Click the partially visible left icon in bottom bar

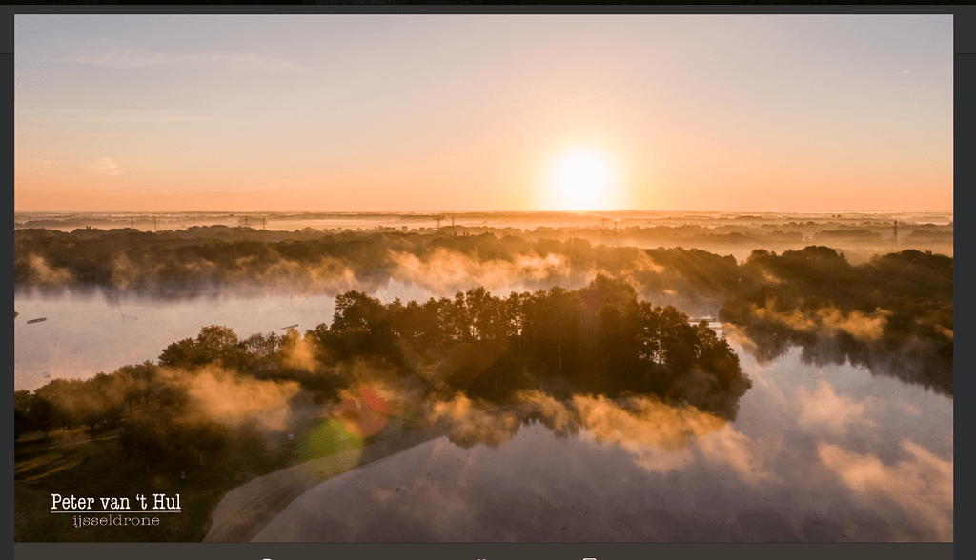pyautogui.click(x=267, y=558)
